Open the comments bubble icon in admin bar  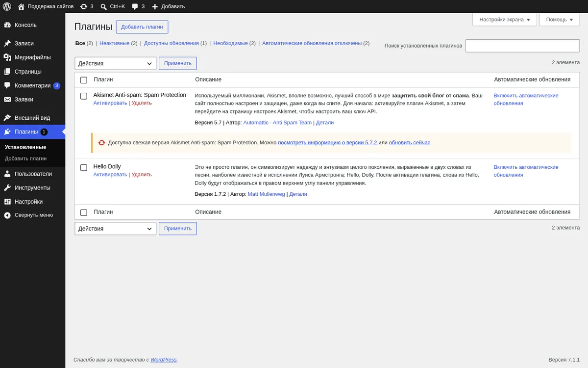click(135, 6)
